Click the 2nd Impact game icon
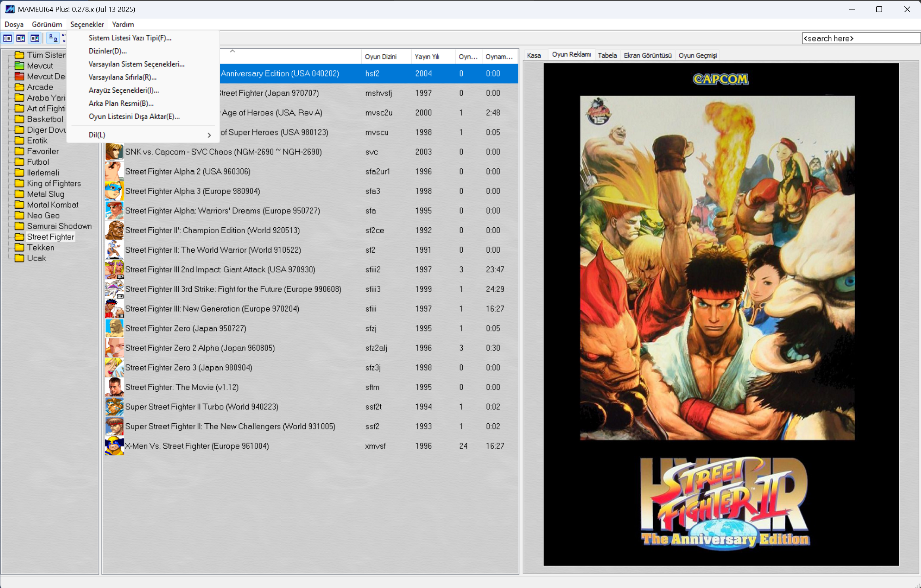This screenshot has width=921, height=588. pos(114,270)
